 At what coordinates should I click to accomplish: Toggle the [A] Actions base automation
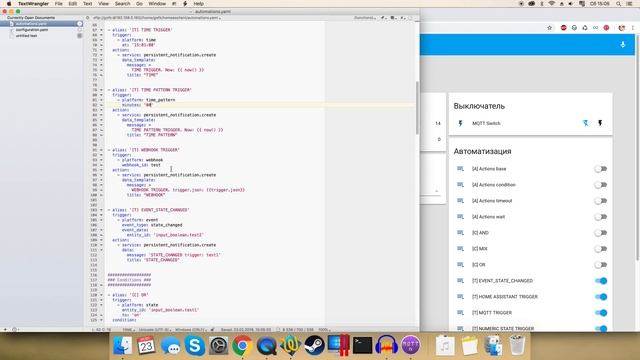(x=600, y=169)
